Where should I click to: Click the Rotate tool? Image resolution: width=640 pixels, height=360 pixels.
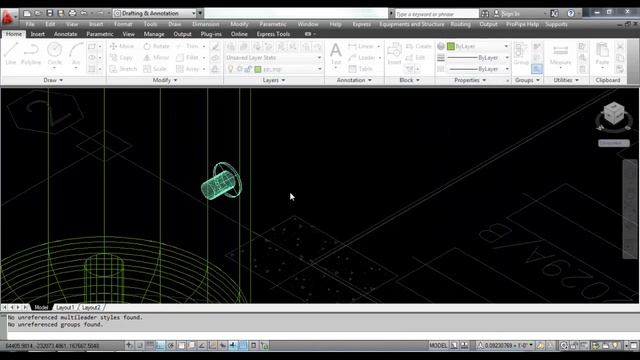click(156, 47)
